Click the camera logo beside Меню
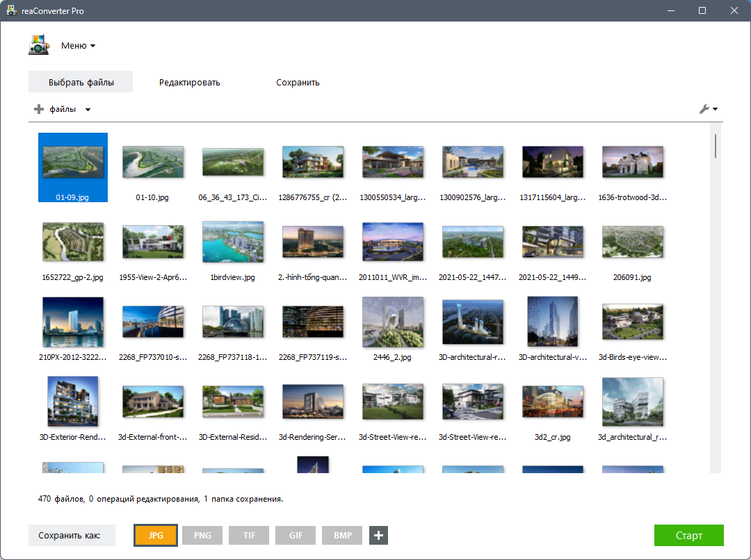751x560 pixels. pos(39,44)
